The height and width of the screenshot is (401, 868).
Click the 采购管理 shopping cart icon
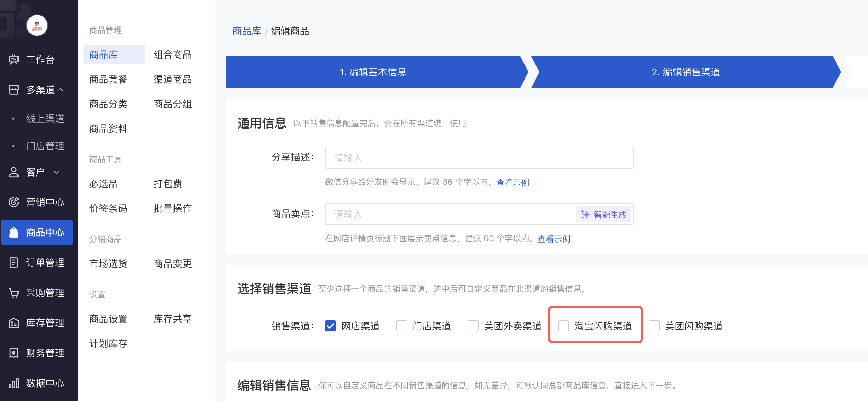tap(14, 293)
